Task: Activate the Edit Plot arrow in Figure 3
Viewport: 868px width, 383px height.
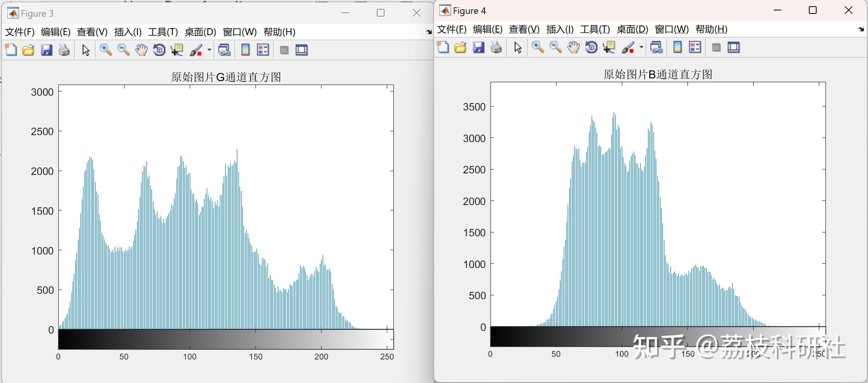Action: pyautogui.click(x=86, y=50)
